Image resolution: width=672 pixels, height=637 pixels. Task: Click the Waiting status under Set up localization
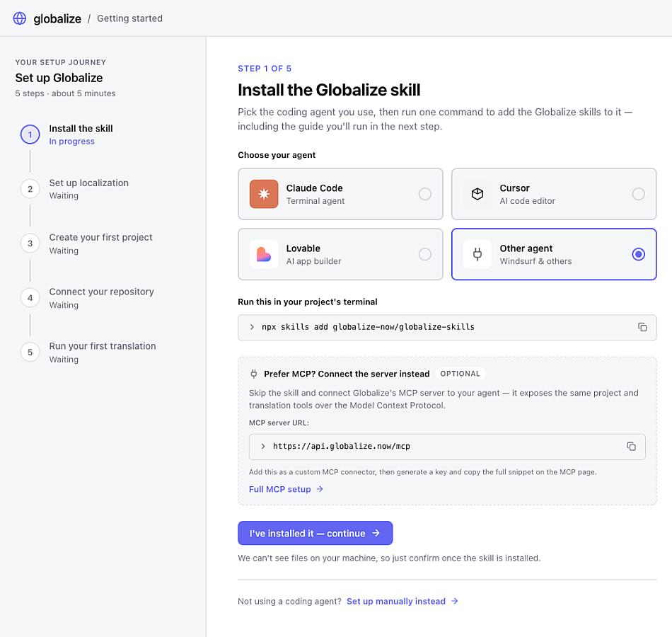point(64,195)
